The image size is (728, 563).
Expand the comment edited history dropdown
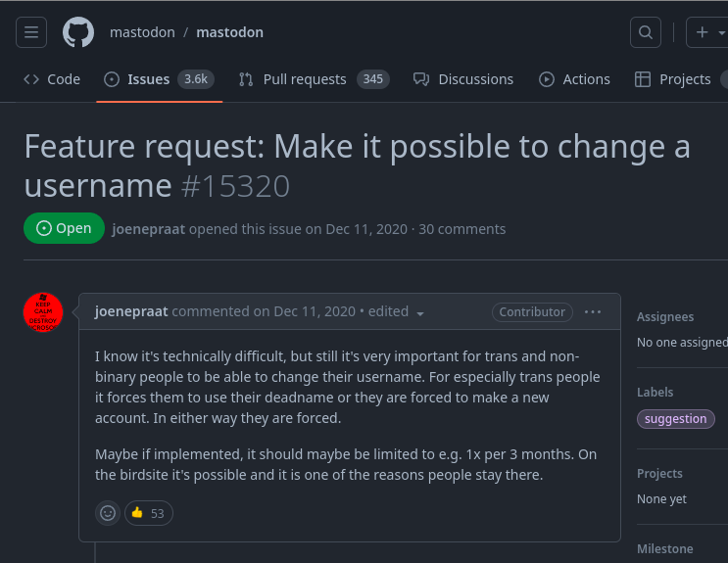420,313
